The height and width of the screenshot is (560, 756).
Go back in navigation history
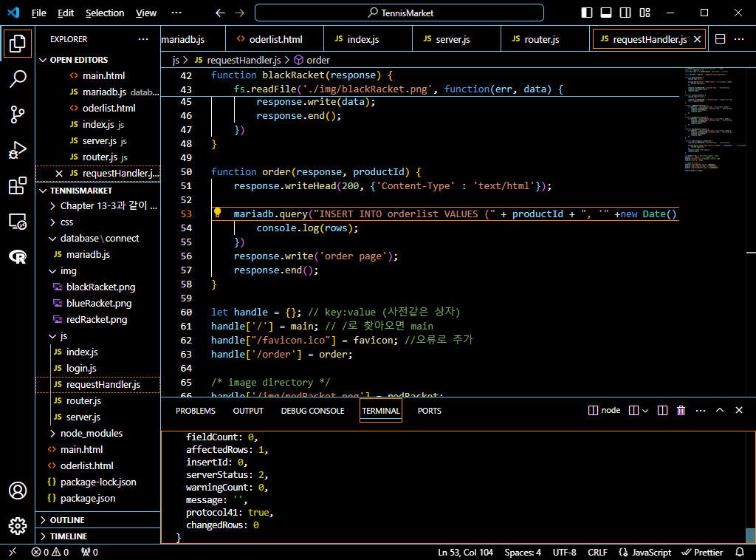pyautogui.click(x=220, y=13)
